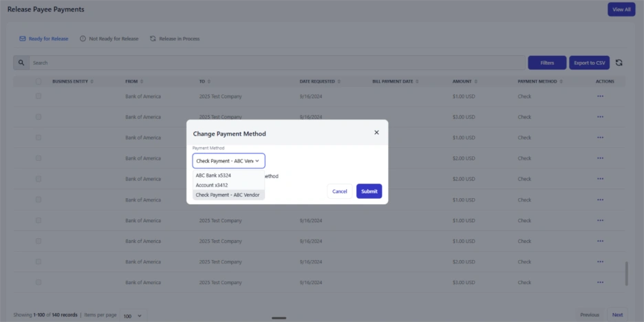Viewport: 644px width, 322px height.
Task: Switch to Not Ready for Release tab
Action: tap(109, 39)
